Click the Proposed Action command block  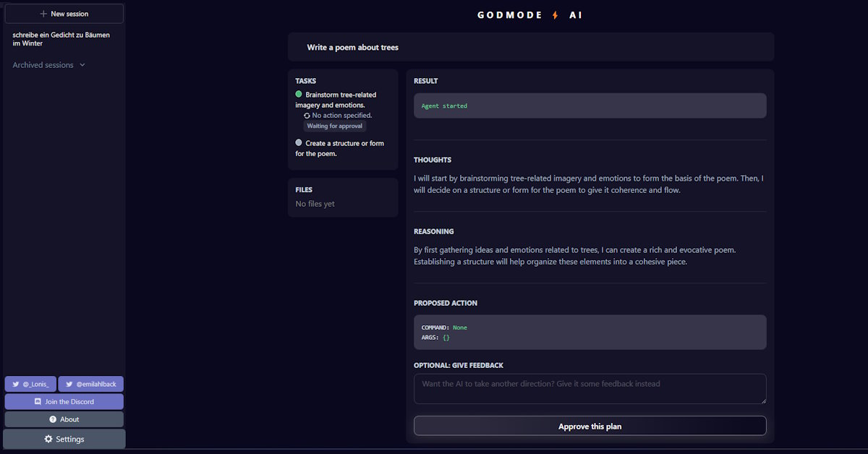point(590,332)
